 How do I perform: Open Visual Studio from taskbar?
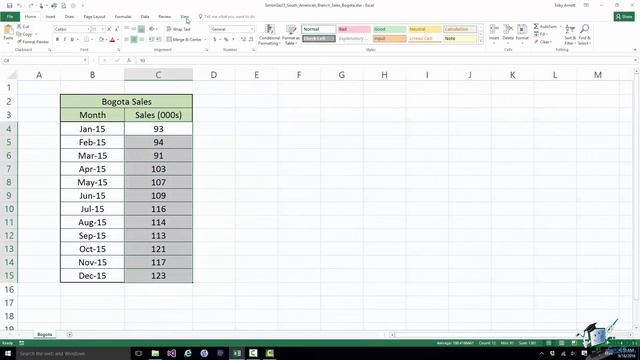pos(172,353)
